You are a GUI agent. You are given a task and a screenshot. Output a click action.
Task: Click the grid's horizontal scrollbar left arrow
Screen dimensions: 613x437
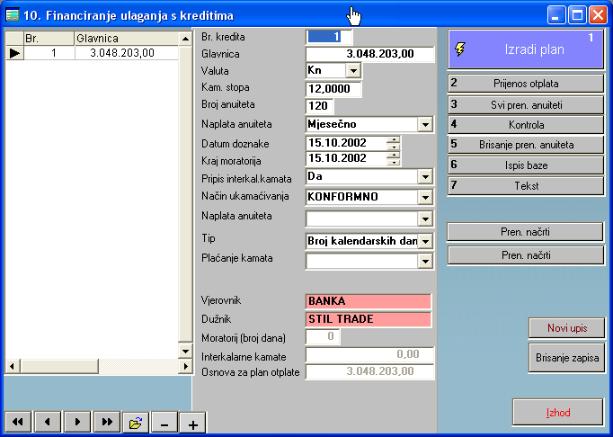[x=12, y=366]
